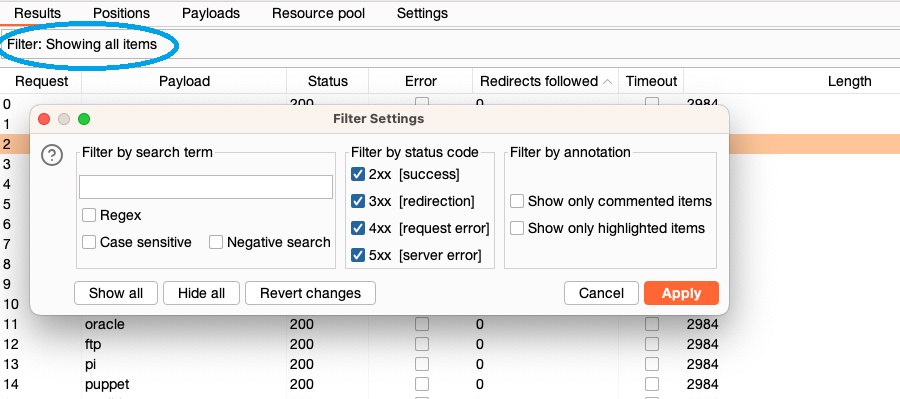Open the Resource pool tab
900x399 pixels.
319,13
